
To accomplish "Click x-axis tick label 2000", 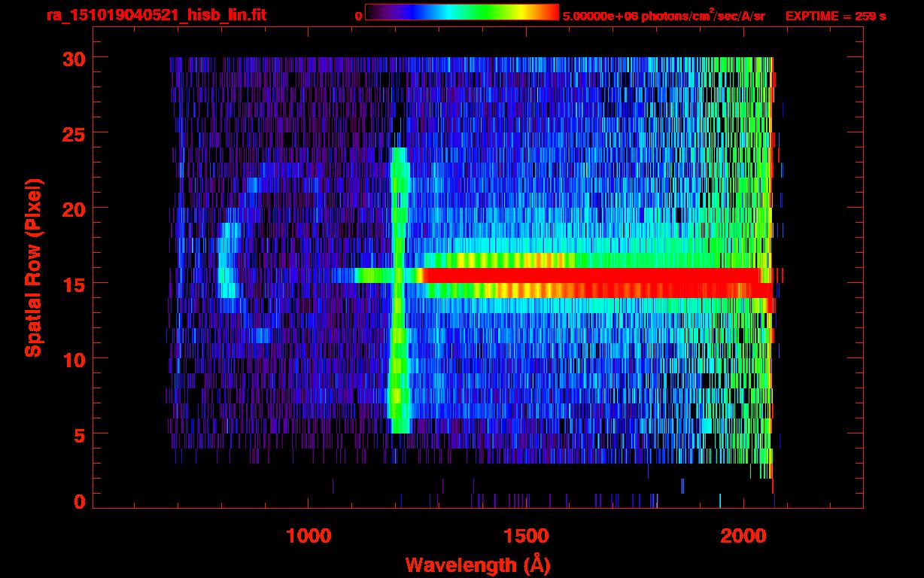I will (743, 536).
